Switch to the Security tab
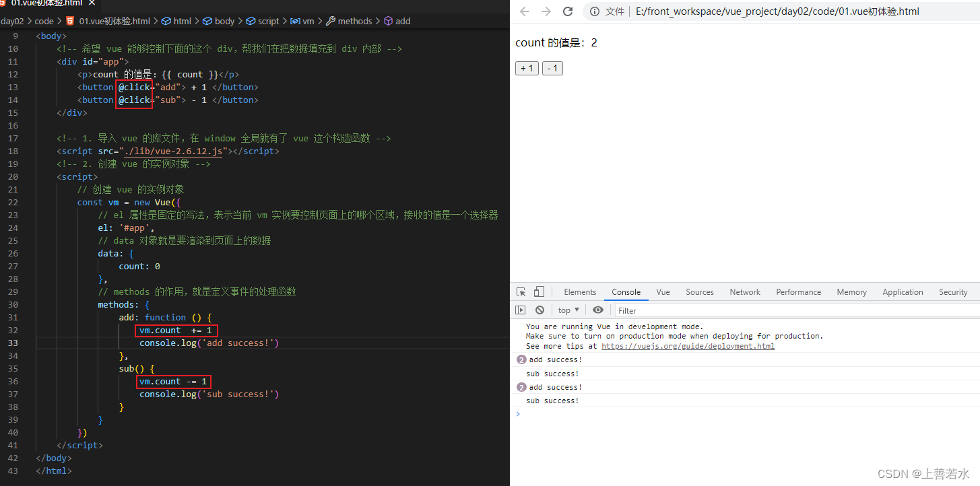 click(x=953, y=292)
